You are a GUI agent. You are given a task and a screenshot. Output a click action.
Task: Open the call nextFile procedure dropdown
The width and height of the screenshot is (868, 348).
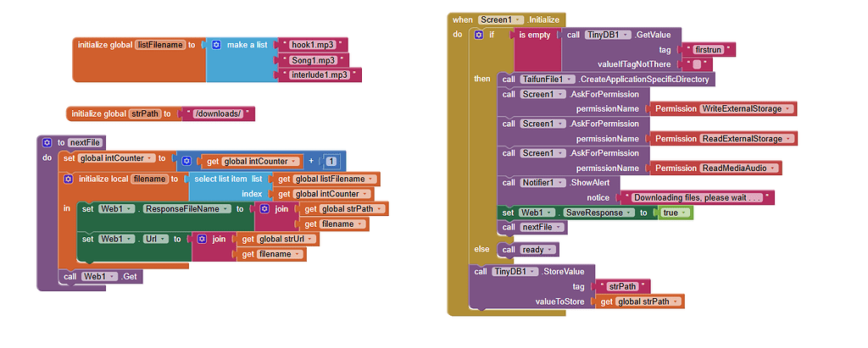pyautogui.click(x=558, y=227)
